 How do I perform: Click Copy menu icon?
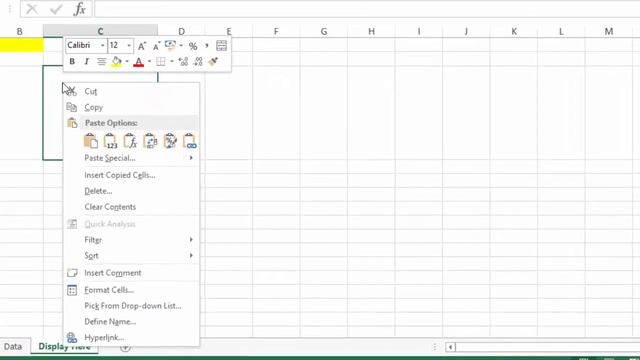(x=71, y=107)
